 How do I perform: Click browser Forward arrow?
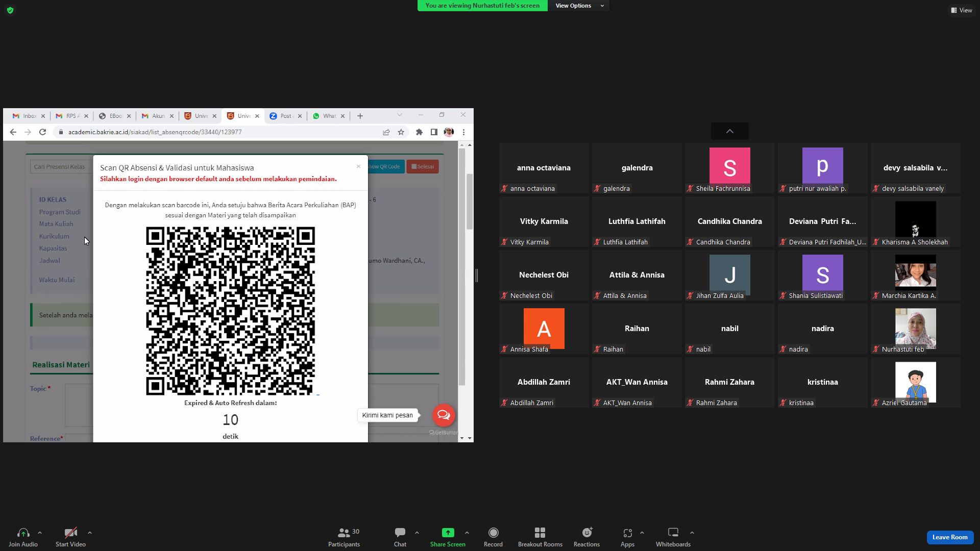[x=28, y=132]
